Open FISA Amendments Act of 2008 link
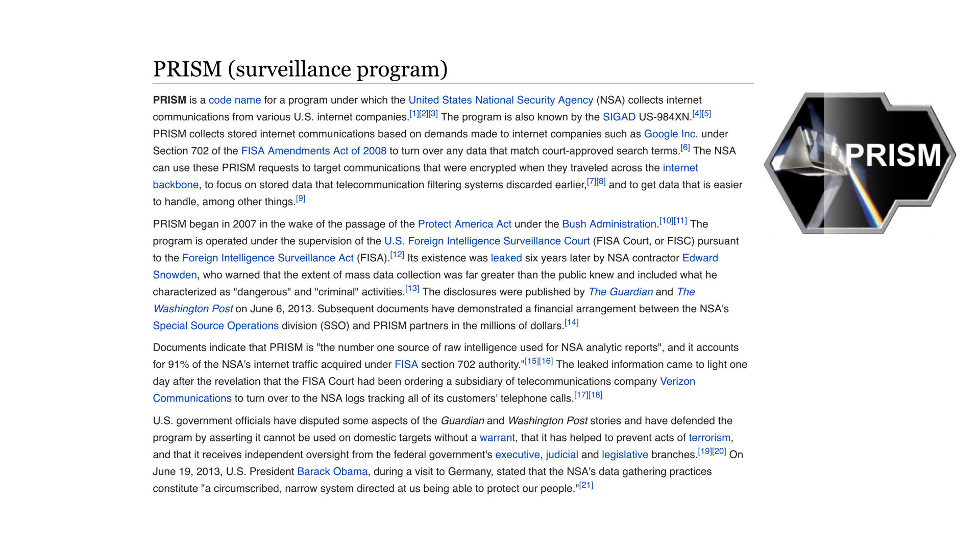Viewport: 980px width, 551px height. pos(314,151)
